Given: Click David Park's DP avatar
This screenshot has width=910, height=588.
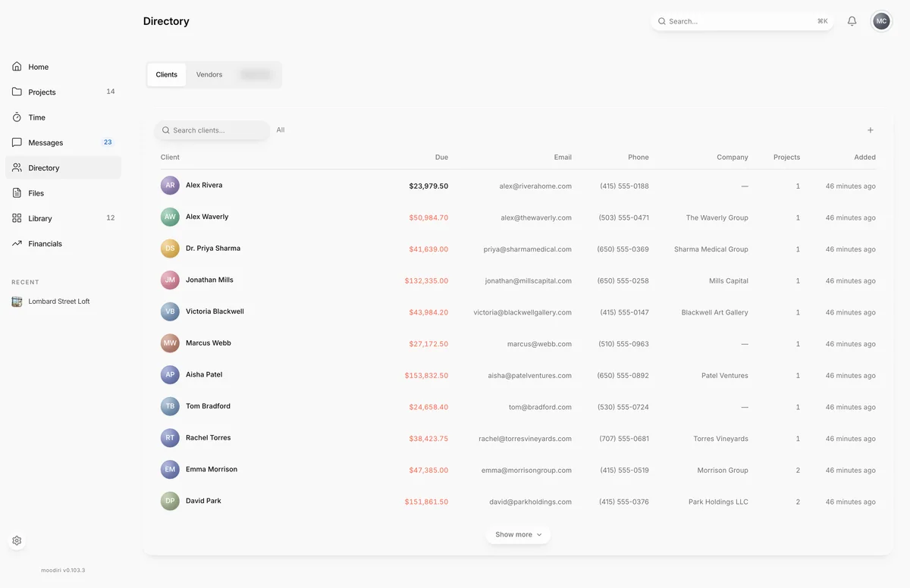Looking at the screenshot, I should tap(170, 501).
